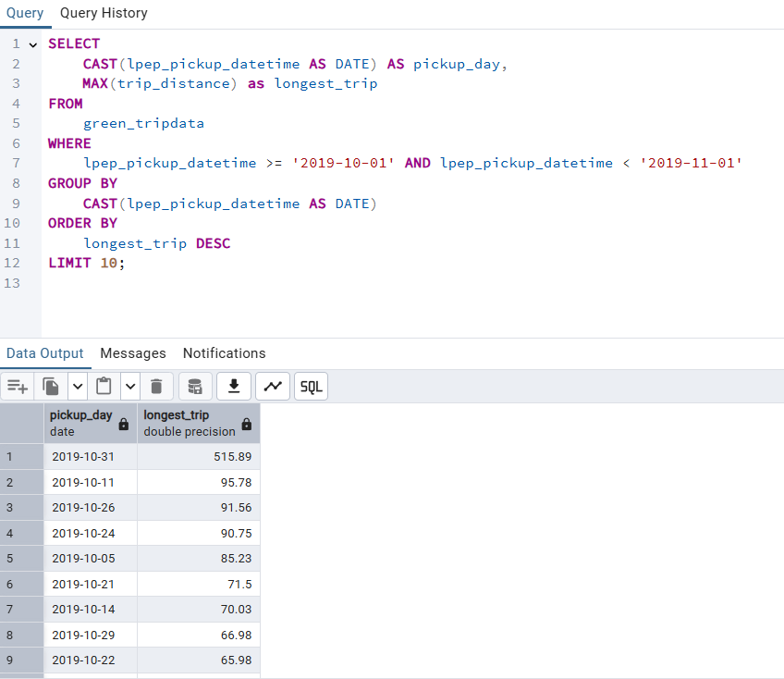The height and width of the screenshot is (679, 784).
Task: Select cell 66.98
Action: pos(199,636)
